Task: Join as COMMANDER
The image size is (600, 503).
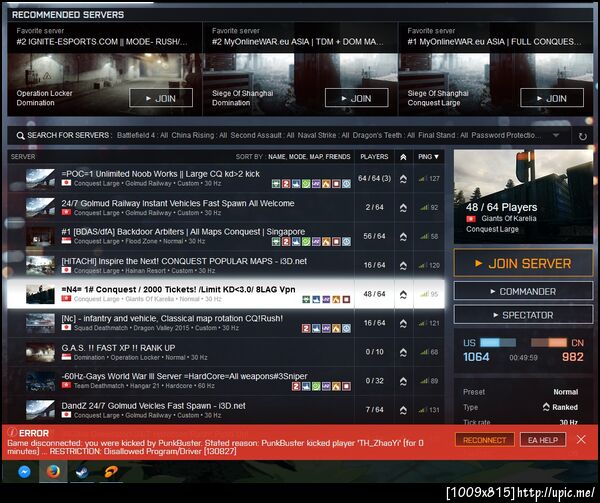Action: click(523, 291)
